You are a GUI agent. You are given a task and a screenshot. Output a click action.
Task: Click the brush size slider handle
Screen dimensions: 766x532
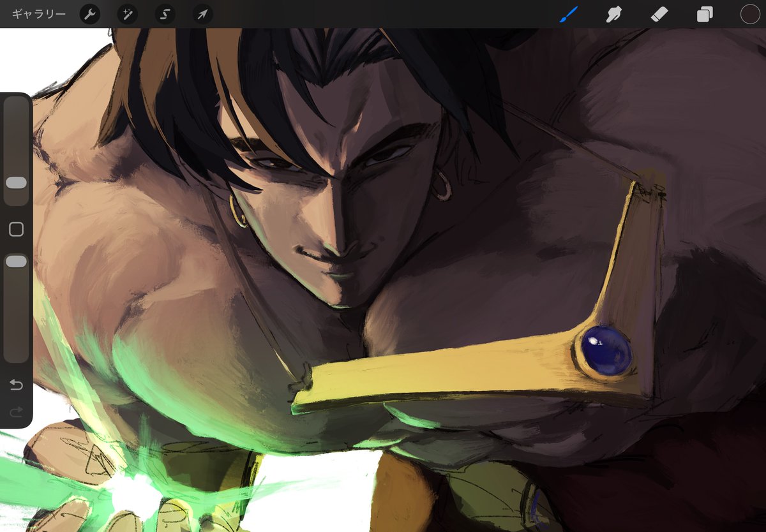pos(16,183)
